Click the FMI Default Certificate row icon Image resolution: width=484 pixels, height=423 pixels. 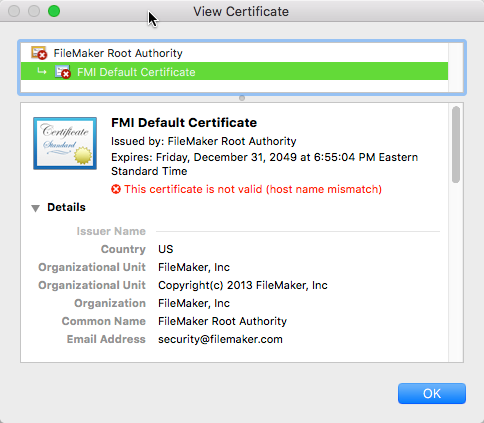pyautogui.click(x=63, y=72)
